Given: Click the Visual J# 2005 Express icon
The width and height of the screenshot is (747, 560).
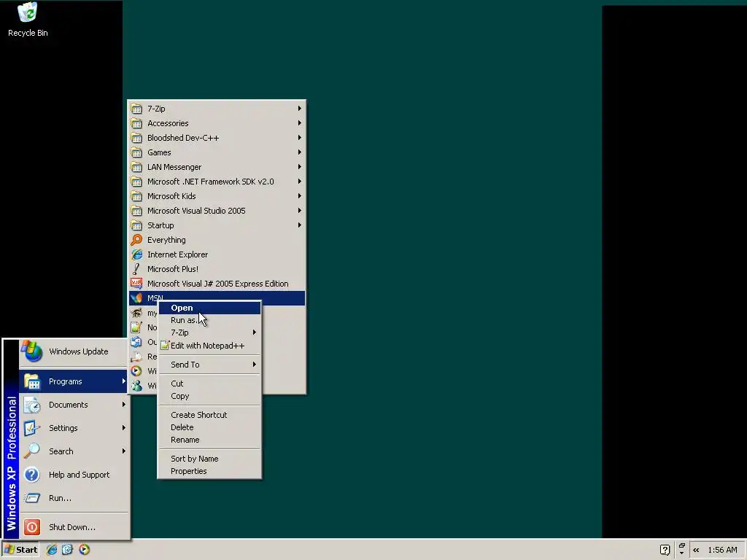Looking at the screenshot, I should click(x=136, y=284).
